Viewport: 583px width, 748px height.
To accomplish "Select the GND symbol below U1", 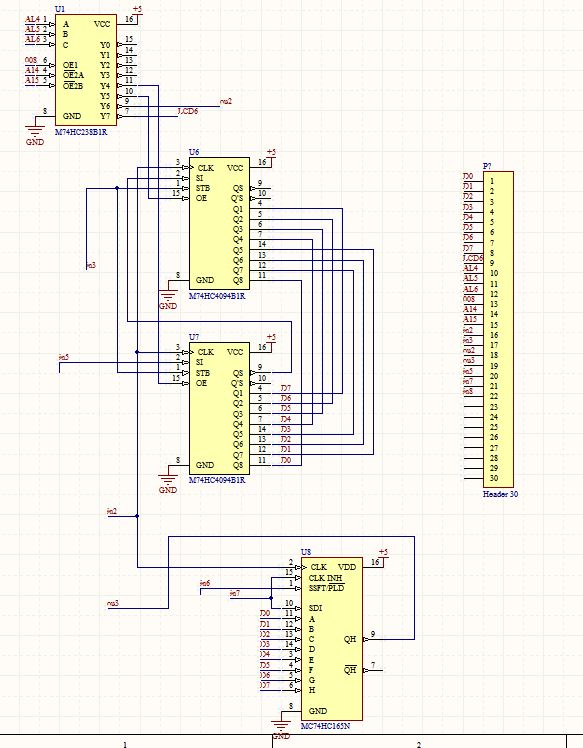I will tap(34, 135).
